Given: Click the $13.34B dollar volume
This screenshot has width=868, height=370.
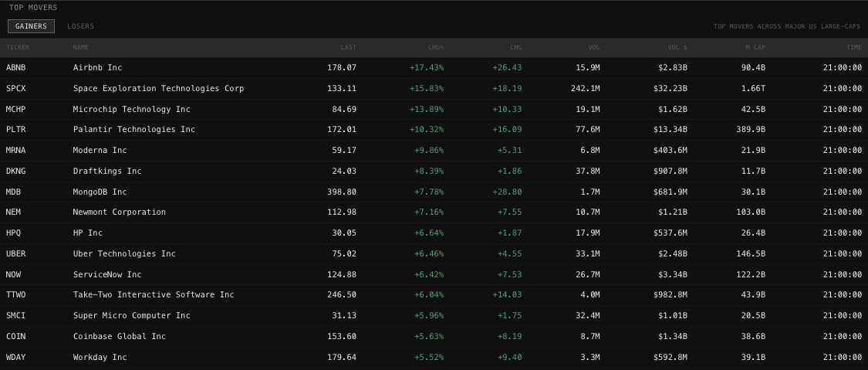Looking at the screenshot, I should click(670, 130).
